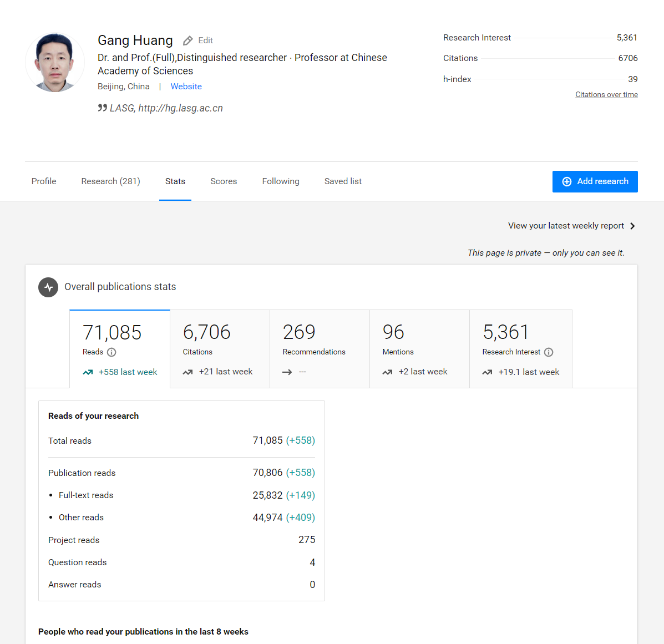
Task: Open the Reads info icon
Action: coord(111,352)
